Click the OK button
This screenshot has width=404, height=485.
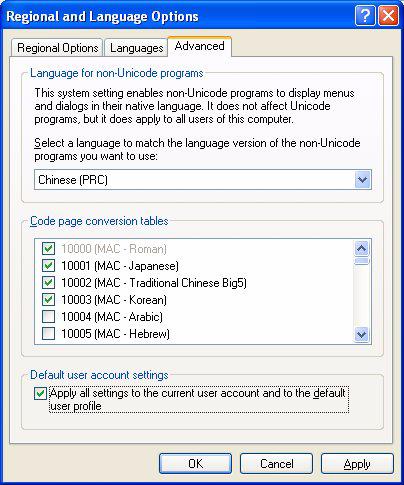[x=195, y=464]
